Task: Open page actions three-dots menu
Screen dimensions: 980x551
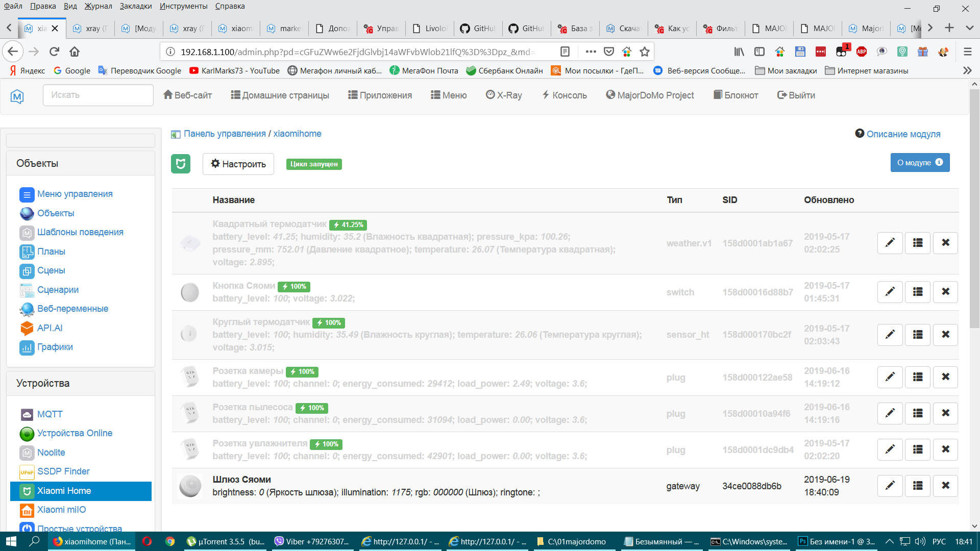Action: [591, 52]
